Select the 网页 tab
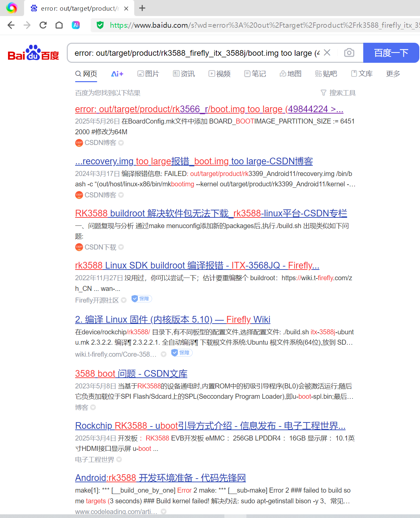420x518 pixels. (86, 74)
